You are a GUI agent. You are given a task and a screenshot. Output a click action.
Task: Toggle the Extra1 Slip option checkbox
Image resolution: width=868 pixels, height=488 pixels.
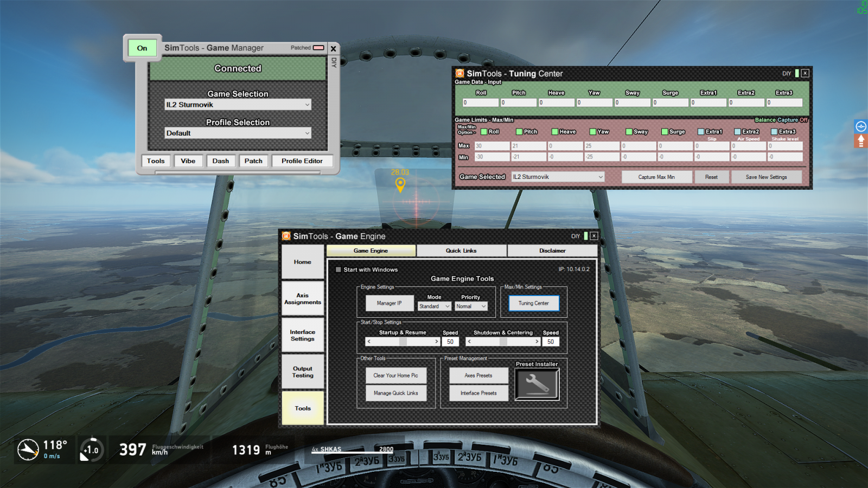[701, 132]
